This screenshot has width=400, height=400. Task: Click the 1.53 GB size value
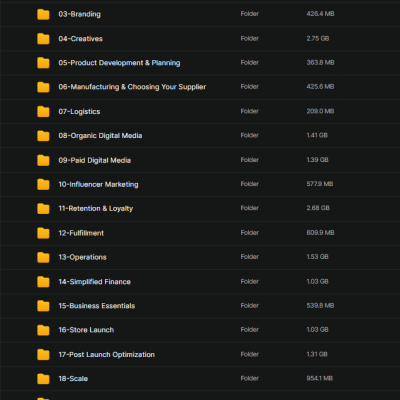click(317, 257)
